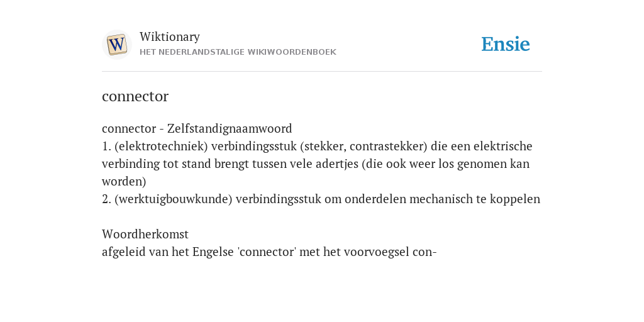The image size is (644, 322).
Task: Click the 'connector' heading
Action: 135,96
